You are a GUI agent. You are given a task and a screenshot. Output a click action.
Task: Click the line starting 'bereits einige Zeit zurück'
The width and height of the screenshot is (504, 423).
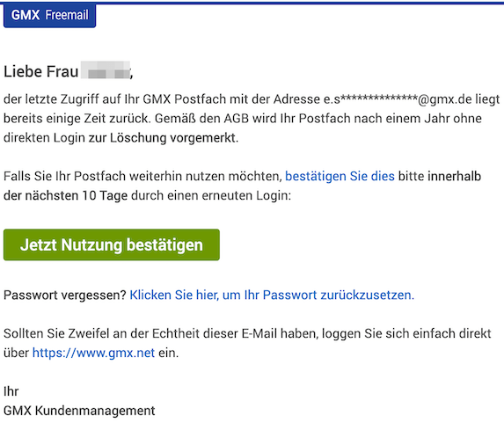(243, 119)
